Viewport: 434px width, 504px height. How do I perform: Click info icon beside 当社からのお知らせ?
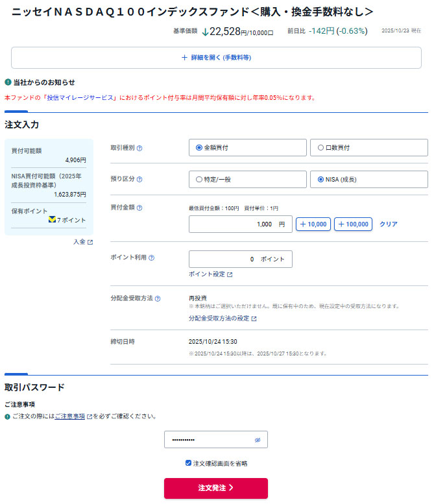8,82
